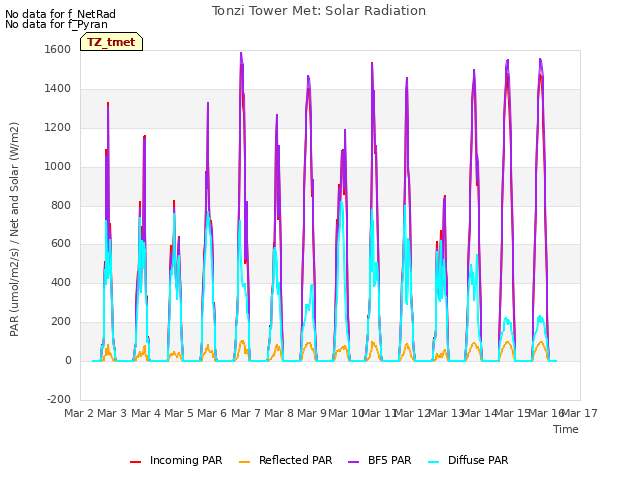Click the y-axis label PAR / Net and Solar
This screenshot has height=480, width=640.
click(14, 229)
